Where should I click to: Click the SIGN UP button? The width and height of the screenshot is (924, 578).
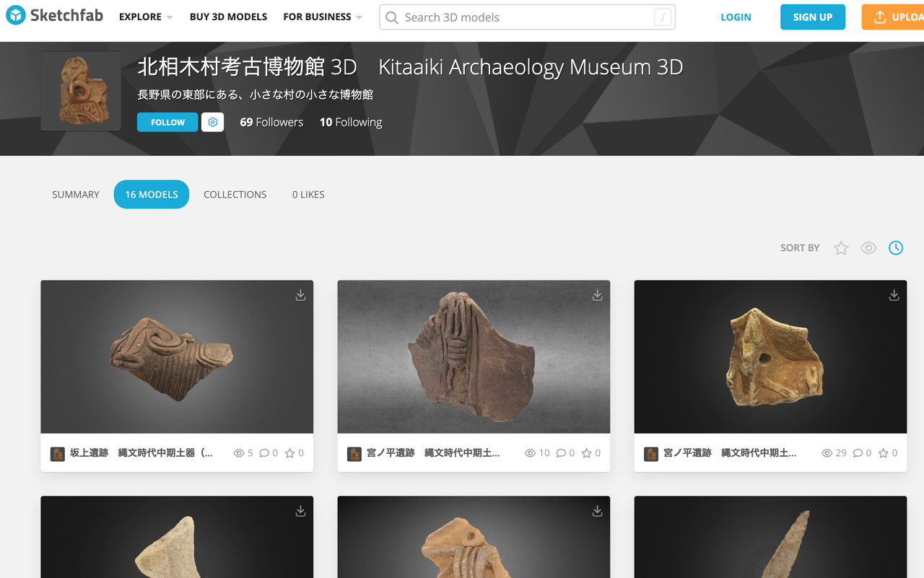(813, 17)
